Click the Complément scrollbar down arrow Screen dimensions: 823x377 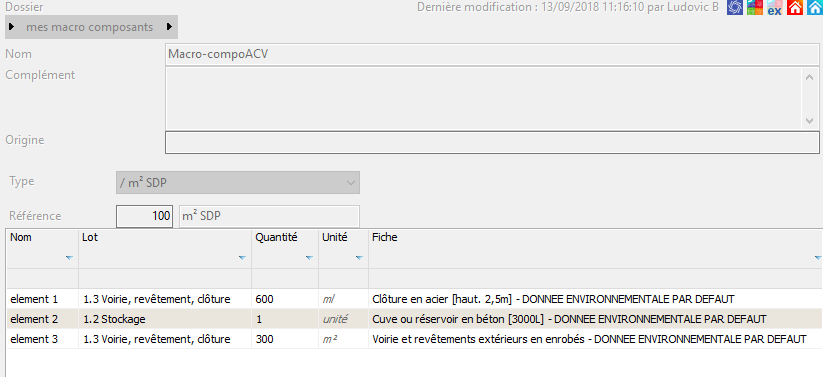810,121
